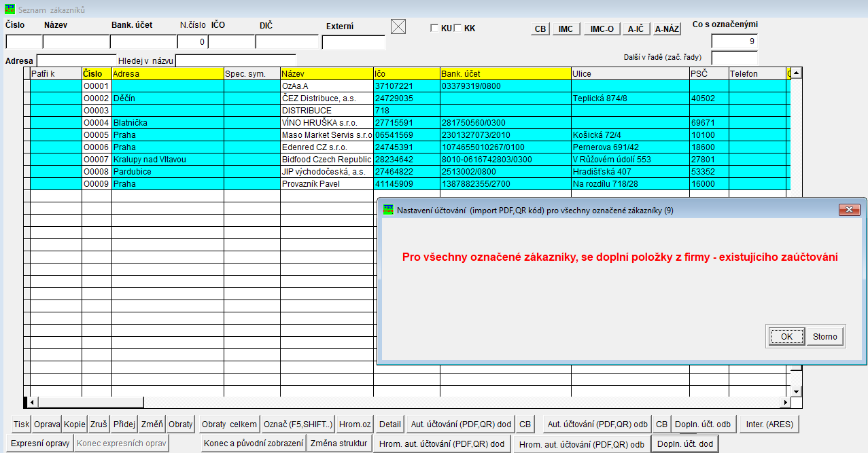Click the Dopln. účt. odb button

click(704, 424)
